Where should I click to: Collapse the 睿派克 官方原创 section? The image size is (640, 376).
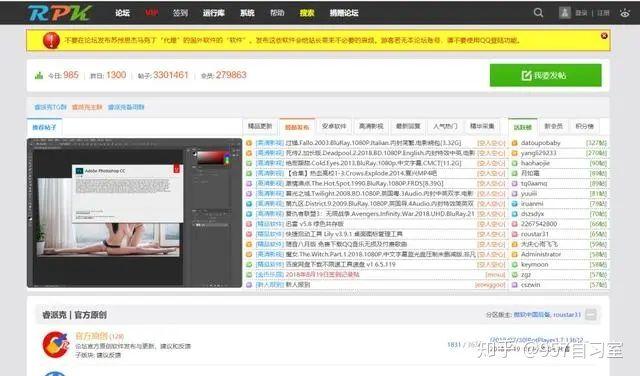click(x=591, y=314)
